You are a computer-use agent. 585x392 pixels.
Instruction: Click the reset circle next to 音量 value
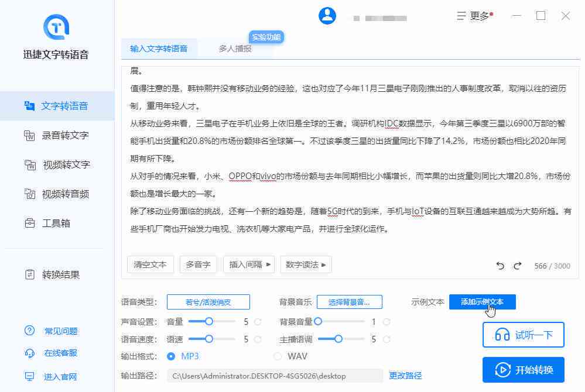(x=258, y=322)
